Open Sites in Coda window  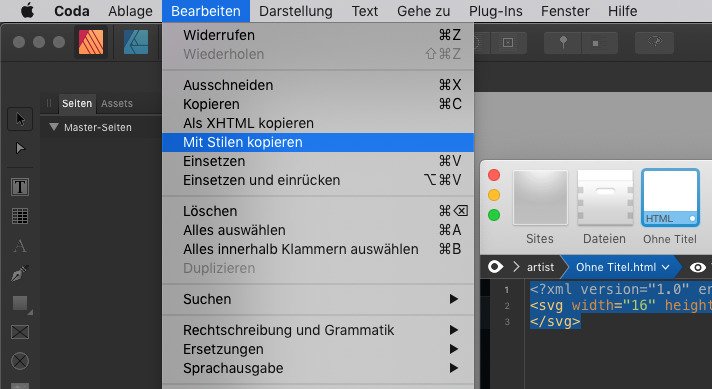coord(540,207)
